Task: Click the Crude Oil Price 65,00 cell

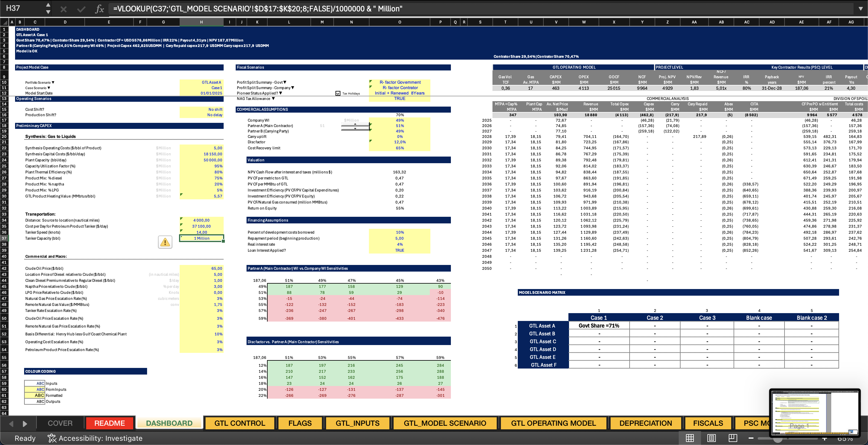Action: pyautogui.click(x=201, y=268)
